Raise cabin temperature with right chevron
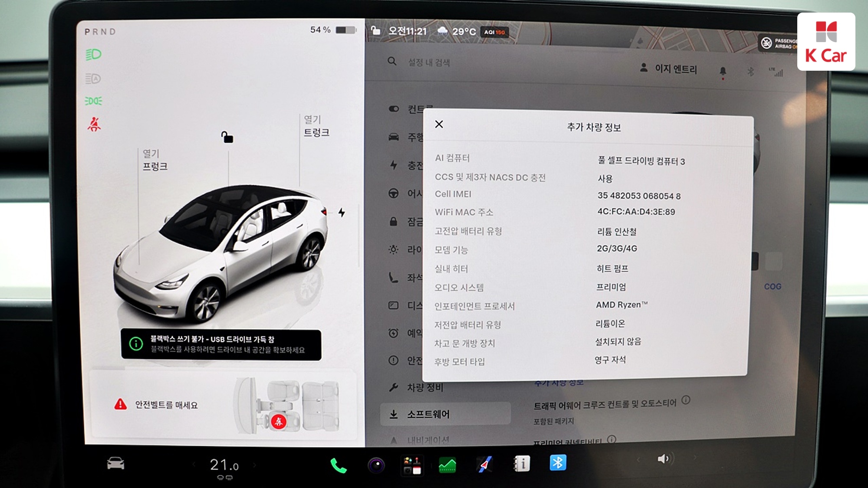The width and height of the screenshot is (868, 488). point(254,465)
